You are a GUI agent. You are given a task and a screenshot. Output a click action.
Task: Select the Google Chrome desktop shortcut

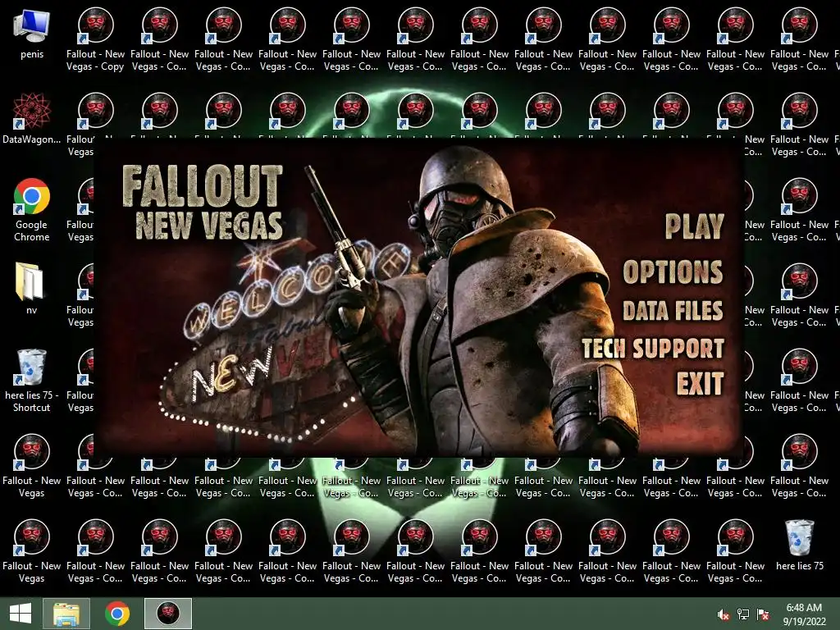click(32, 210)
